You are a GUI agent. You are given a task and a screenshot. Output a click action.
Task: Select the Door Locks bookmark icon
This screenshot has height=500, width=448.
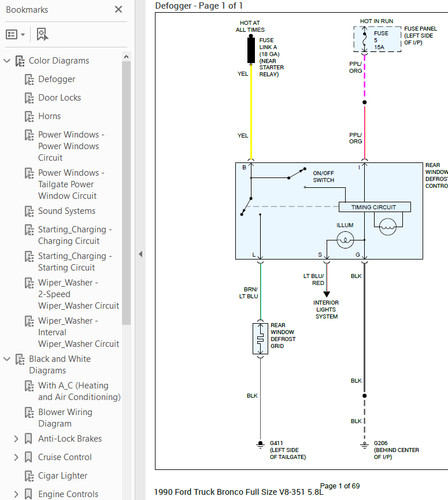tap(29, 98)
